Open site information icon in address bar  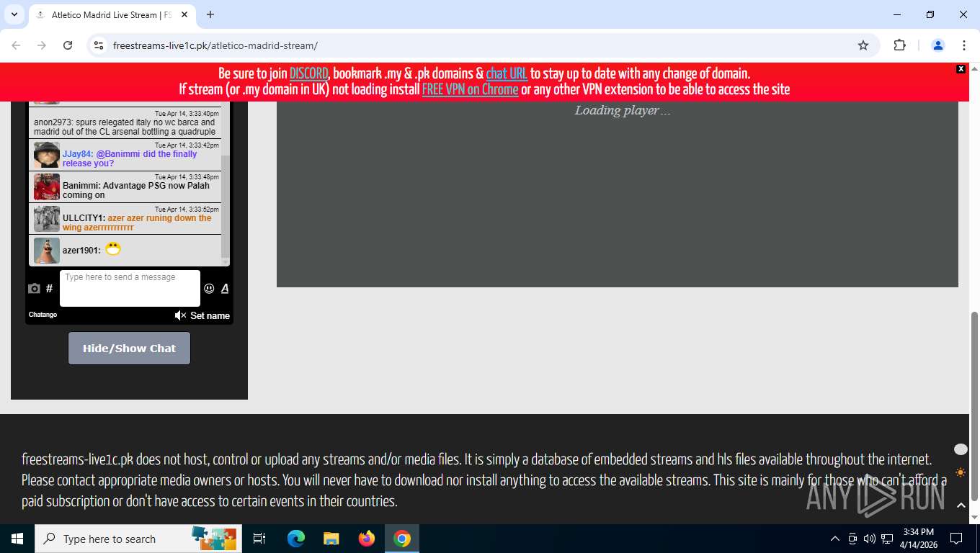(x=99, y=45)
